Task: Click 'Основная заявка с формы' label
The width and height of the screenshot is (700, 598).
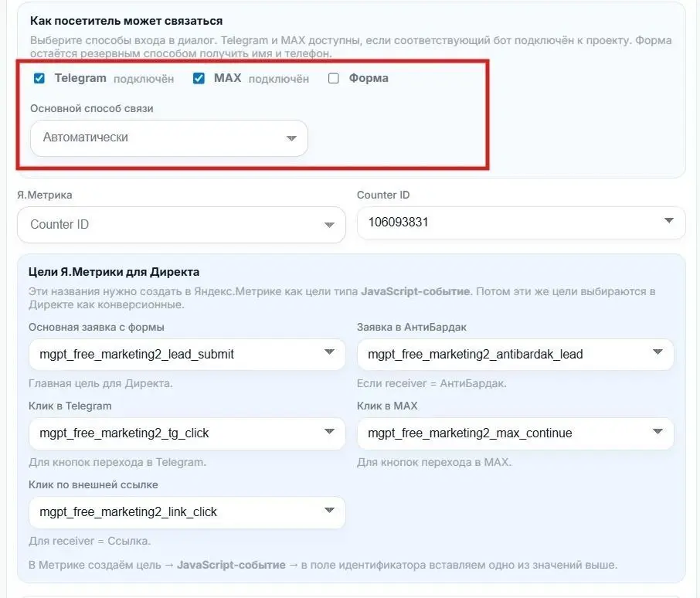Action: tap(97, 327)
